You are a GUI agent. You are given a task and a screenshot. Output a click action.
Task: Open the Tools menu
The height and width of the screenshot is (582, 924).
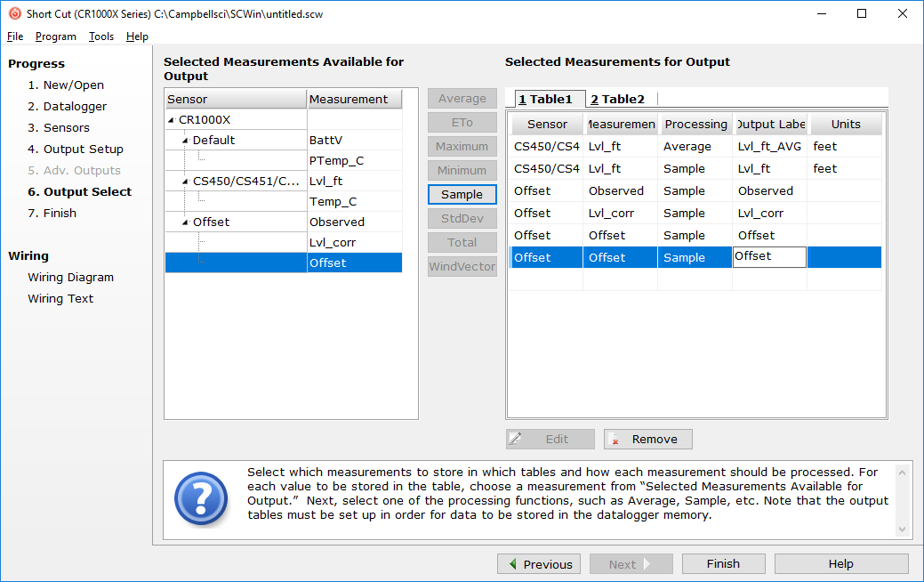(100, 36)
